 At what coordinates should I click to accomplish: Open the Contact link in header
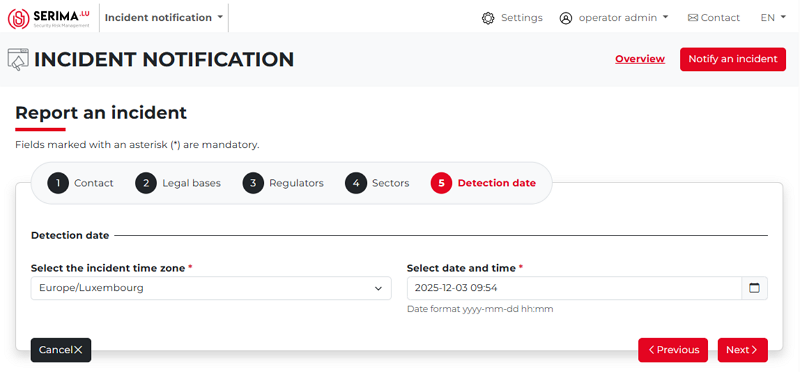(714, 18)
